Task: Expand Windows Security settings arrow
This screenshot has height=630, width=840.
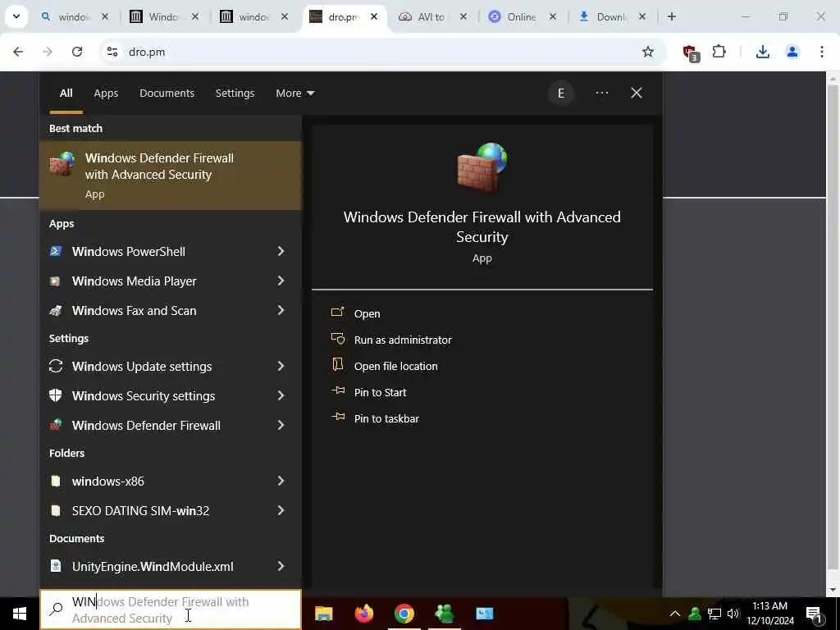Action: click(281, 396)
